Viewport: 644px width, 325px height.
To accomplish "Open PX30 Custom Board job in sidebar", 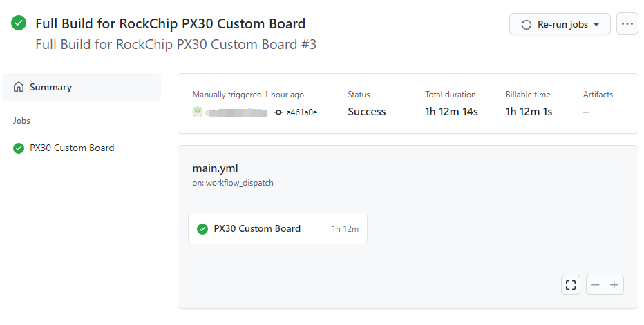I will click(72, 148).
